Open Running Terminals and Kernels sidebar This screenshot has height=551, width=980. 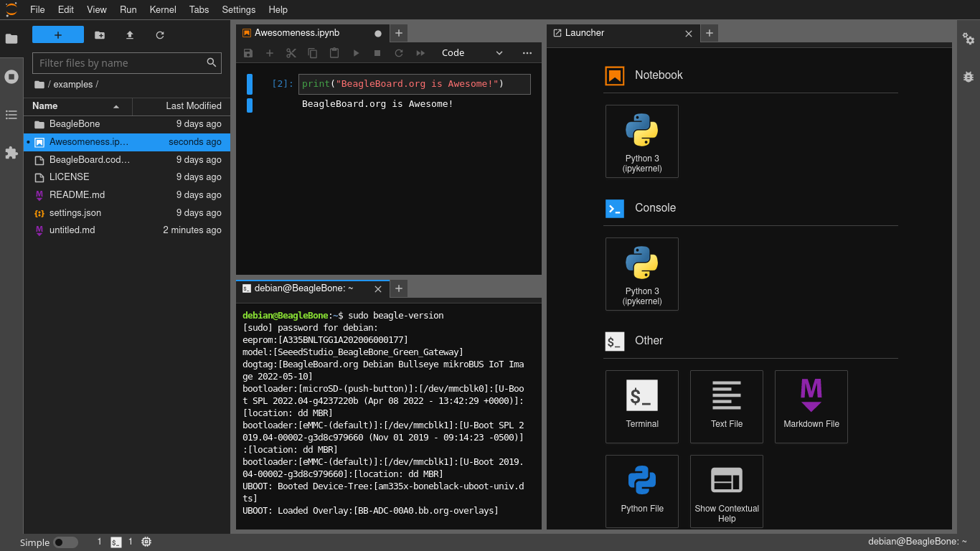pos(11,77)
